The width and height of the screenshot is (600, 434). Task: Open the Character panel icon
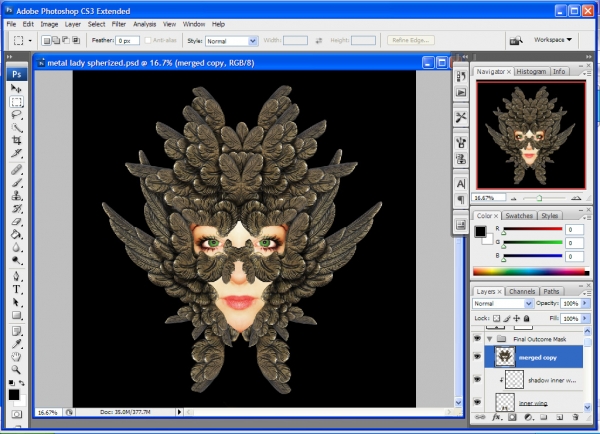click(461, 184)
